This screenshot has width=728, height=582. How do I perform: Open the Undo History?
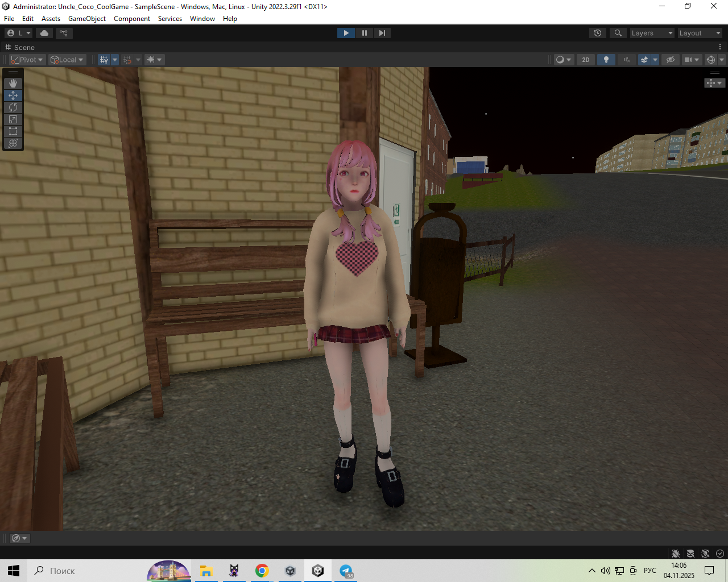click(598, 33)
